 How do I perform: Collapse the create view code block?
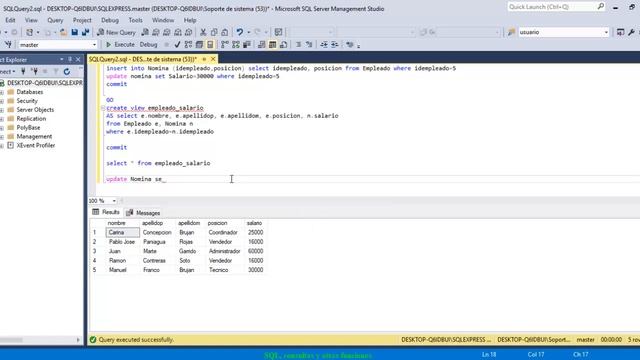pos(103,108)
